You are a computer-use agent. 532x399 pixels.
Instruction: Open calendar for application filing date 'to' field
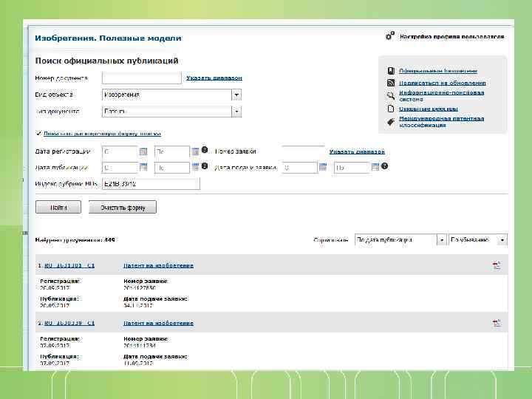point(375,167)
